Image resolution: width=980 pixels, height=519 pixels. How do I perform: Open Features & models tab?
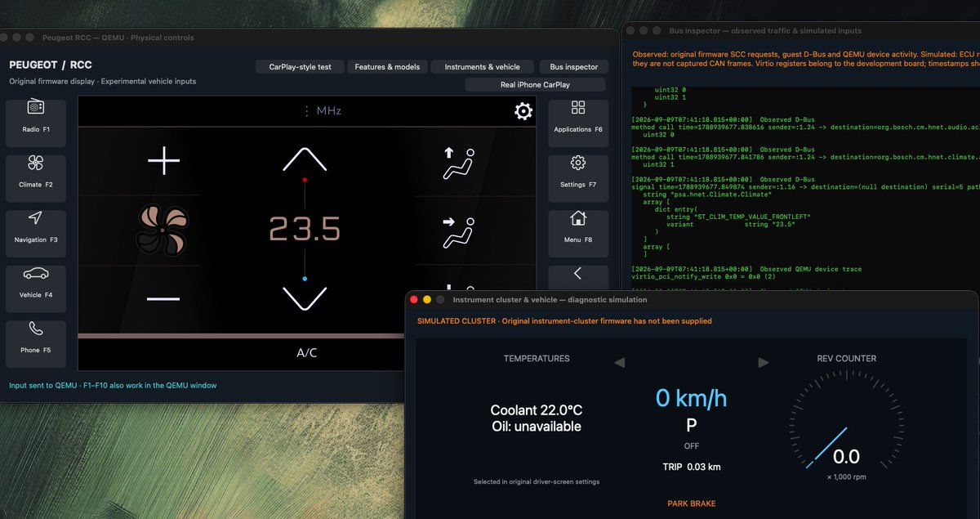387,67
